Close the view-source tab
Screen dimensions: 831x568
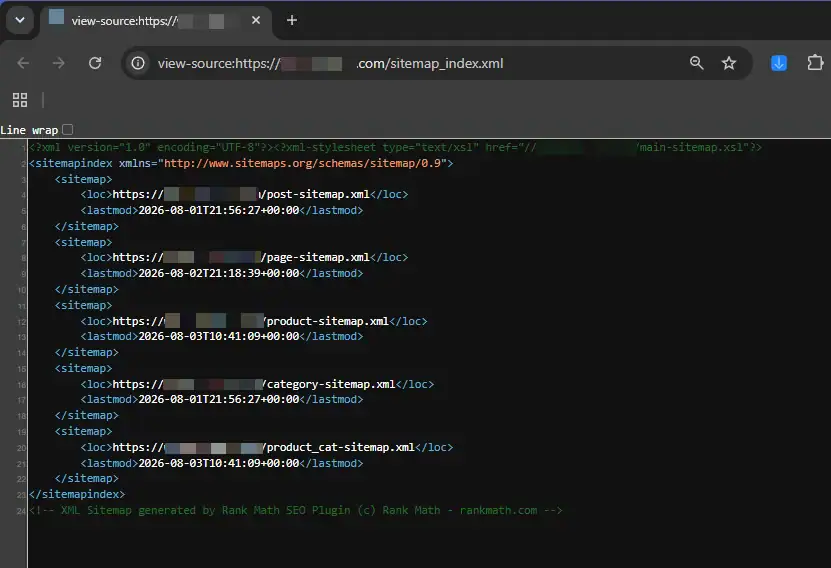[256, 20]
